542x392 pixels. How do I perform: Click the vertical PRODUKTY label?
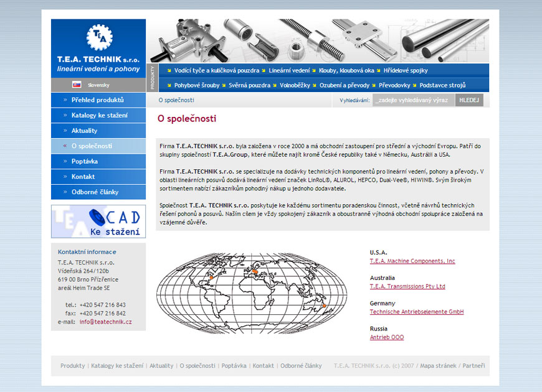point(153,78)
